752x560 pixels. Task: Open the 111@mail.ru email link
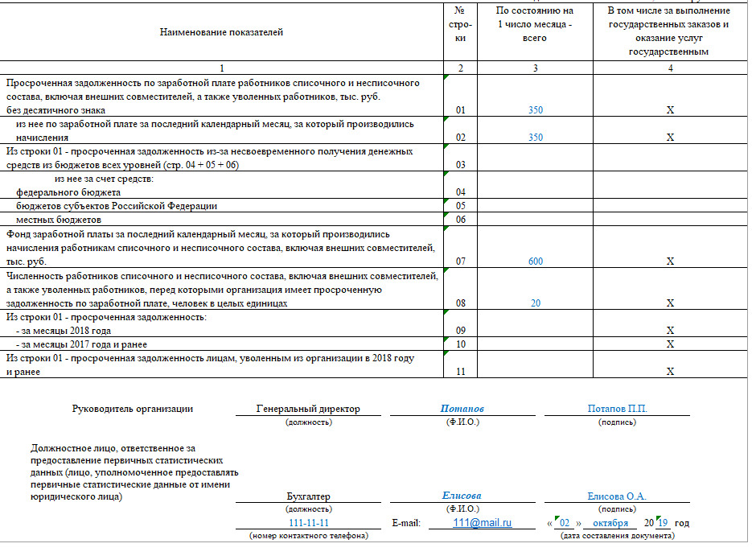point(482,523)
